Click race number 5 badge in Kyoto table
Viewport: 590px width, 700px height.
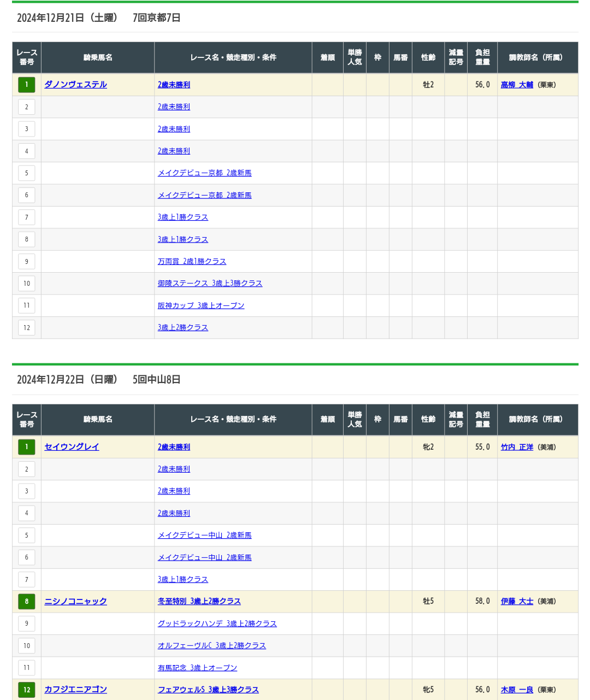click(26, 173)
